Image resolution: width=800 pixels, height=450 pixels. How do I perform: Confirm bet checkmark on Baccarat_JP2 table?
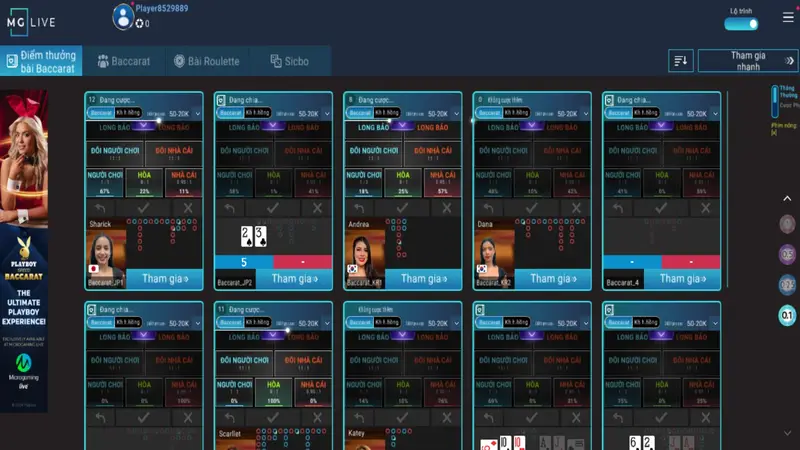[272, 209]
